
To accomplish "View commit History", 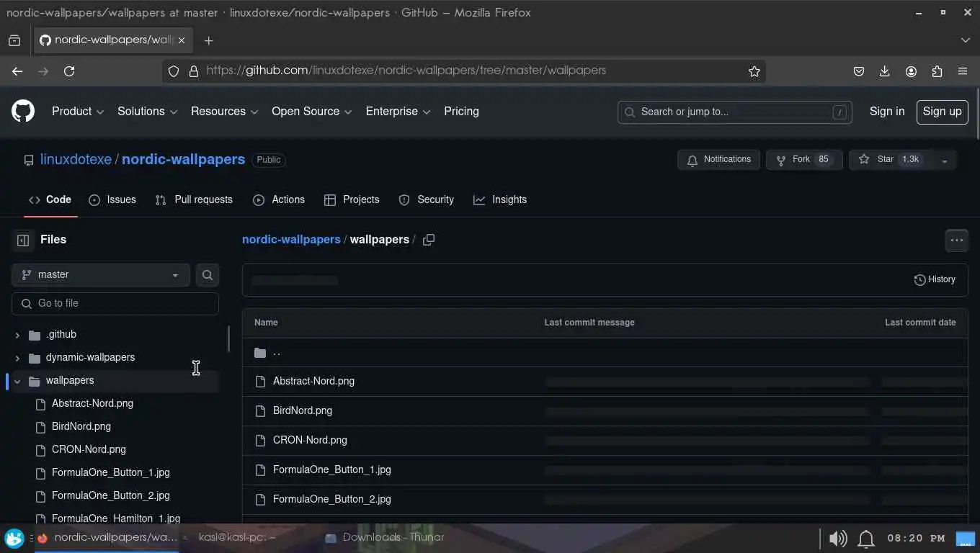I will (935, 279).
